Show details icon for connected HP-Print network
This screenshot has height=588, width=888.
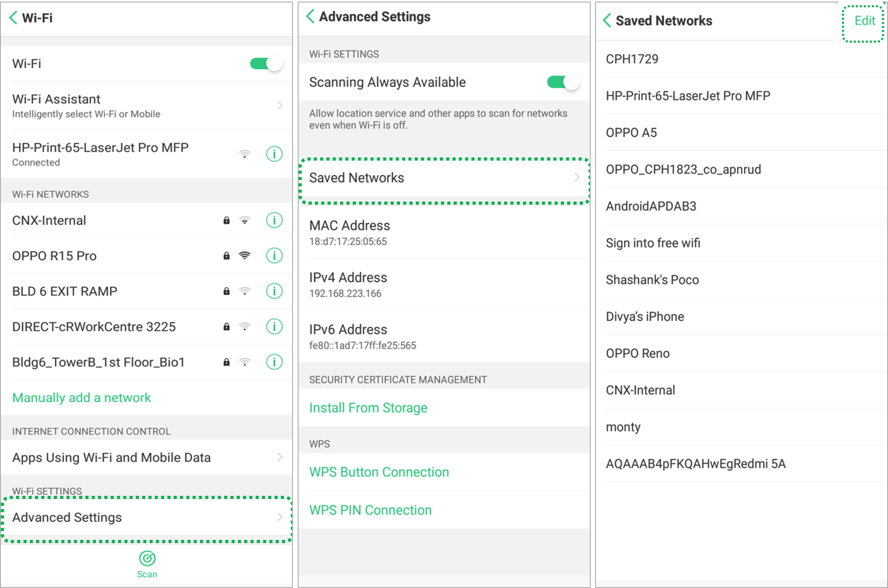click(274, 154)
